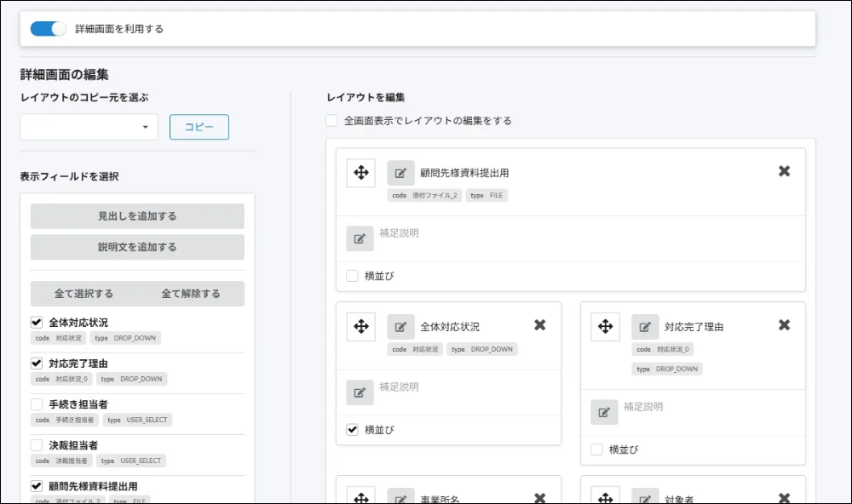The image size is (852, 504).
Task: Edit 補足説明 in 顧問先様資料提出用 card
Action: [360, 238]
